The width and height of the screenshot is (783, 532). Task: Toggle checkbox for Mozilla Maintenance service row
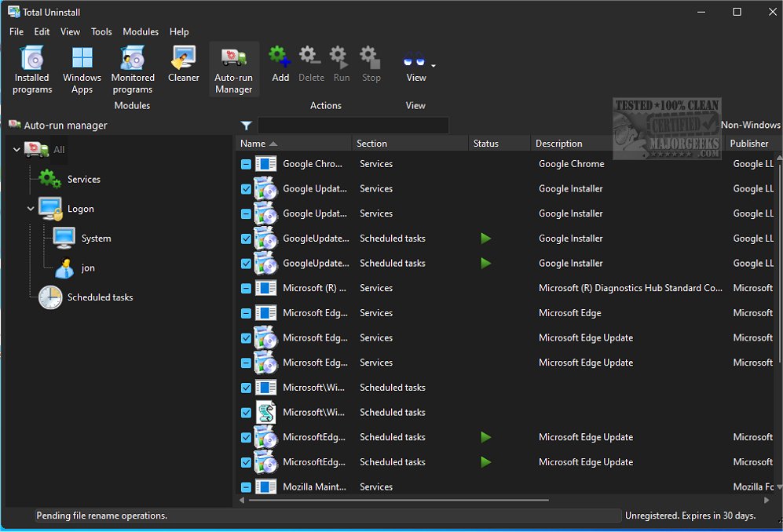click(x=246, y=487)
